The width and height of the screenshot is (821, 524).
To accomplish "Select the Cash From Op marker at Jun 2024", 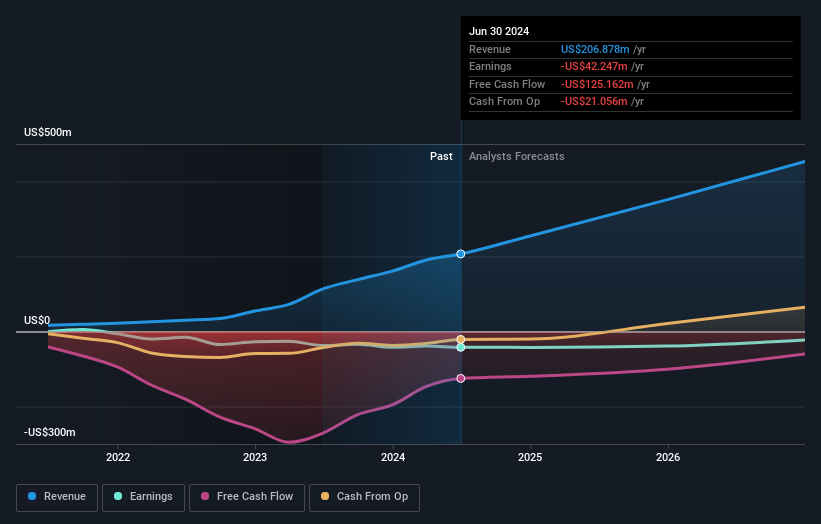I will [x=461, y=340].
